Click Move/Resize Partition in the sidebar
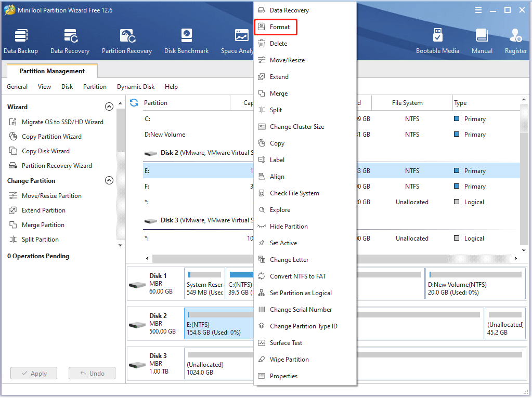Screen dimensions: 532x398 pos(45,195)
